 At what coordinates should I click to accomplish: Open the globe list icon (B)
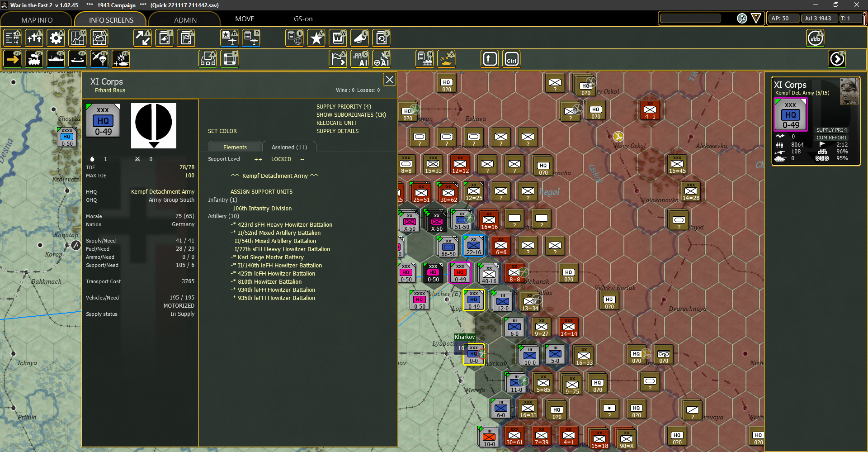pos(294,38)
